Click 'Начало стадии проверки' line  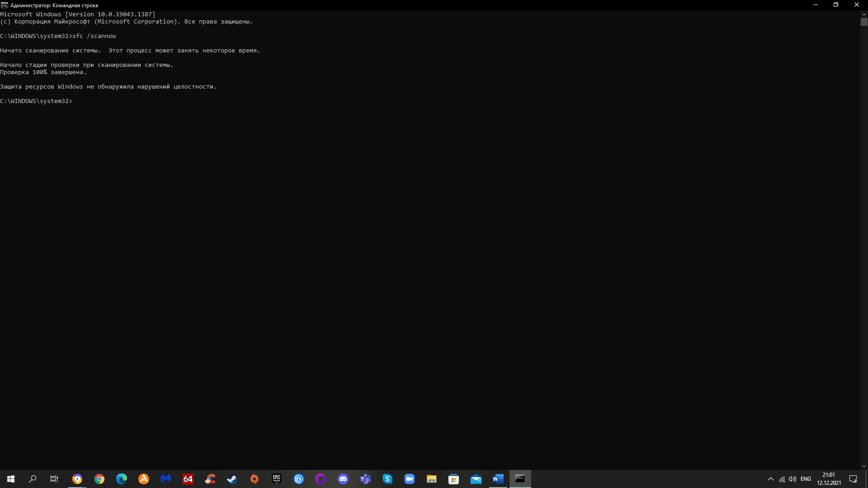[x=86, y=65]
